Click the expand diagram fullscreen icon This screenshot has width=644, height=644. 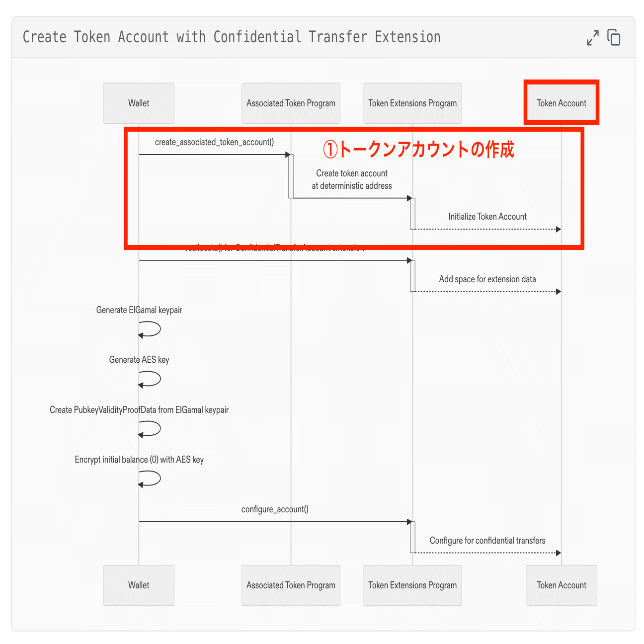[x=592, y=38]
